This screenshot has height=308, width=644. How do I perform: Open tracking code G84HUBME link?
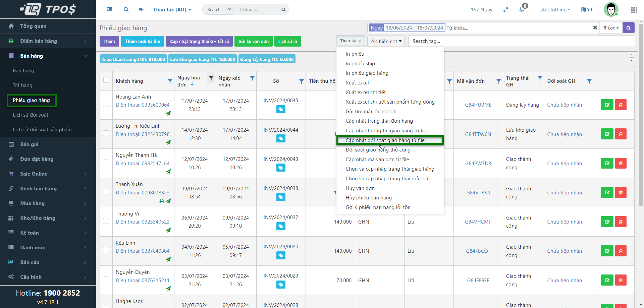coord(478,105)
